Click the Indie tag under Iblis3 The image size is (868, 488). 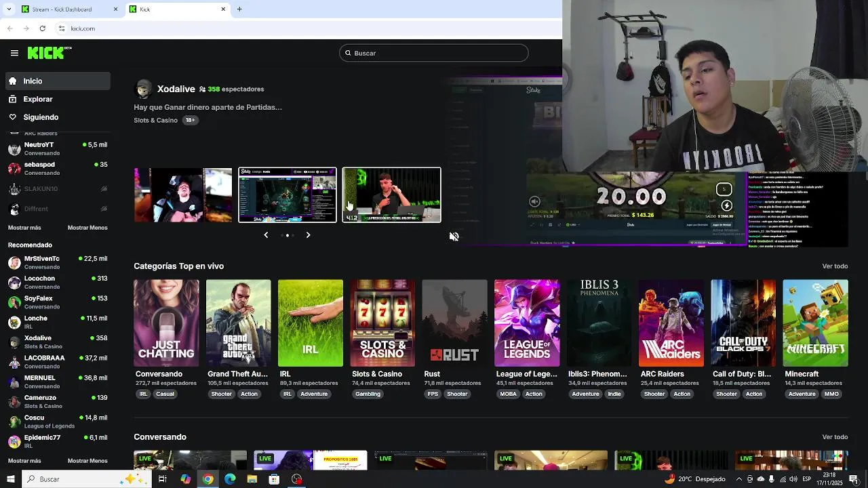614,394
